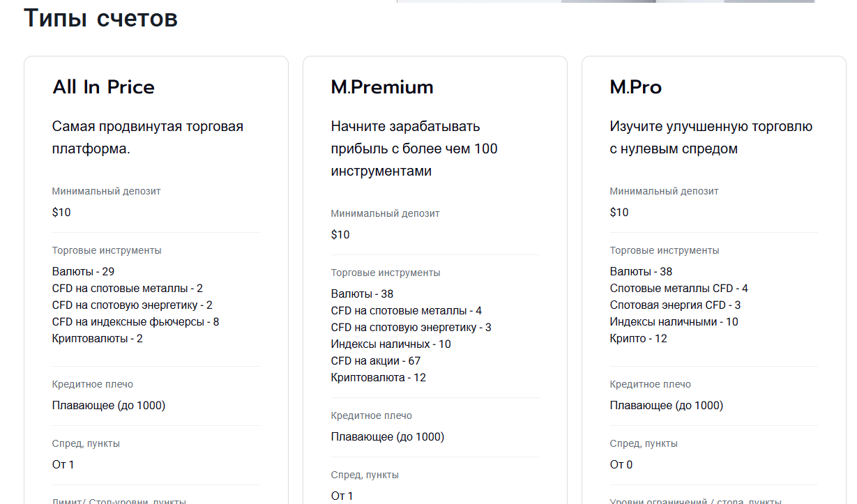857x504 pixels.
Task: Click the "Крипто - 12" line
Action: click(x=639, y=338)
